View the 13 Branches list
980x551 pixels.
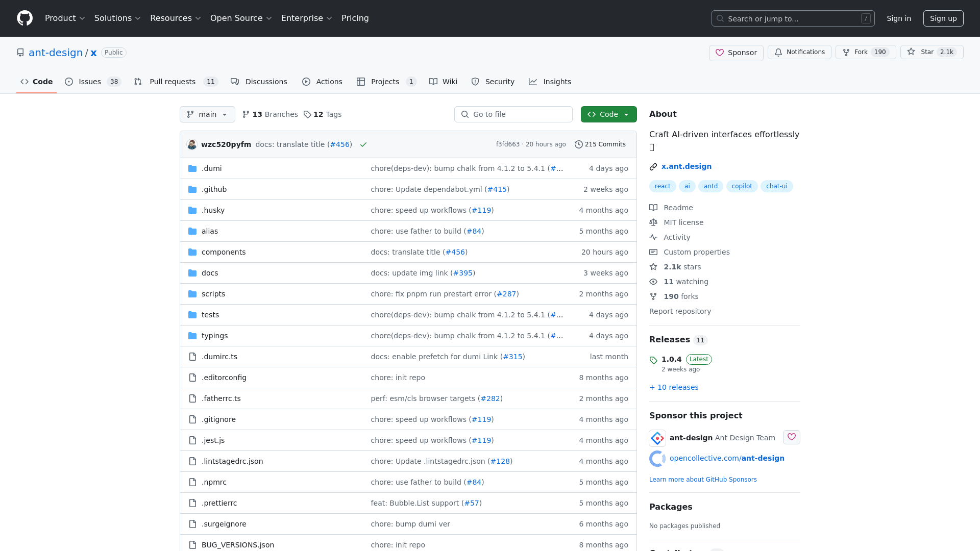click(x=270, y=114)
